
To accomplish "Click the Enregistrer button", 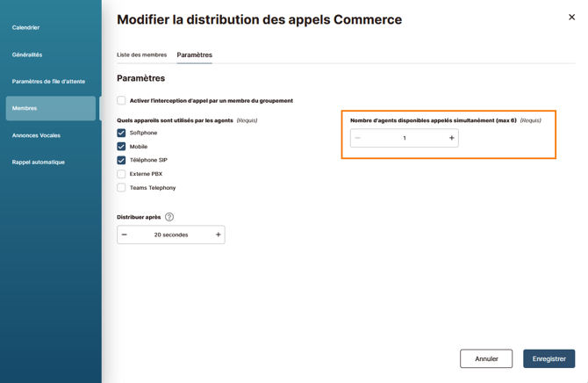I will (x=549, y=358).
